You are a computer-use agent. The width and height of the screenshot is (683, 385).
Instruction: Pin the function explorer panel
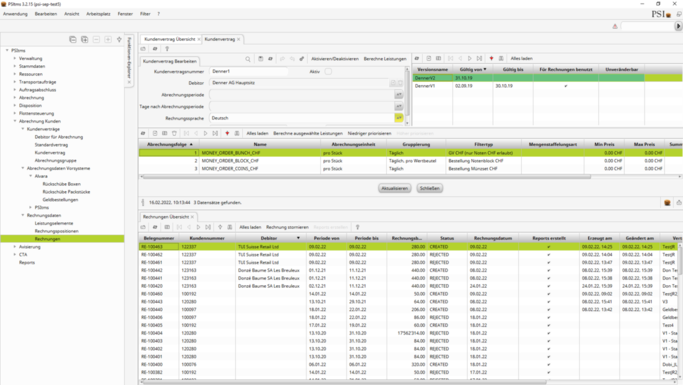[119, 40]
